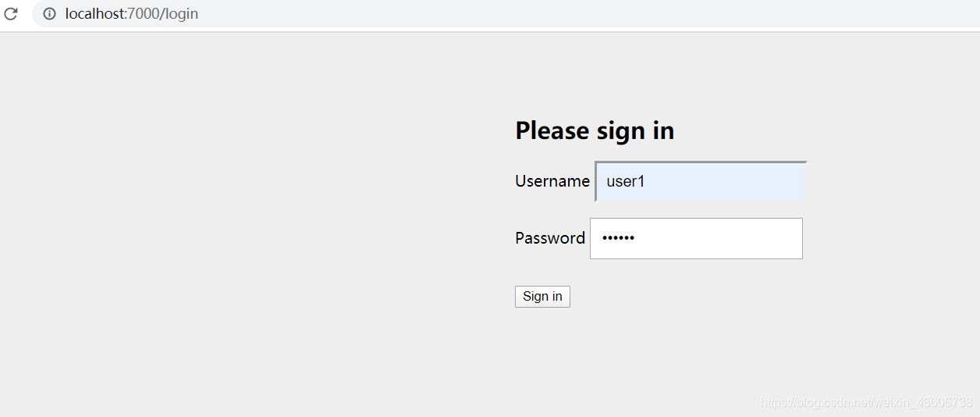
Task: Click the masked password dots
Action: (x=620, y=238)
